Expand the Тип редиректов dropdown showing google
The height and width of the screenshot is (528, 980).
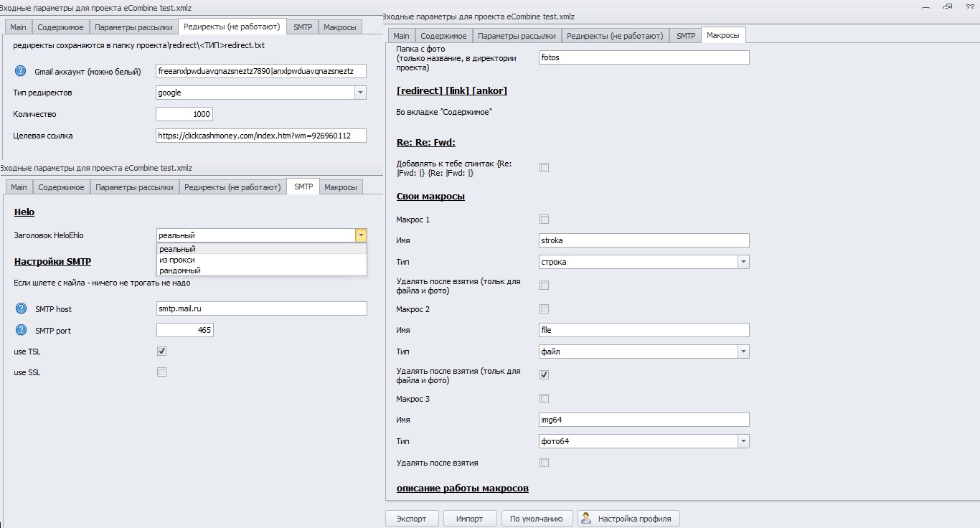click(360, 93)
